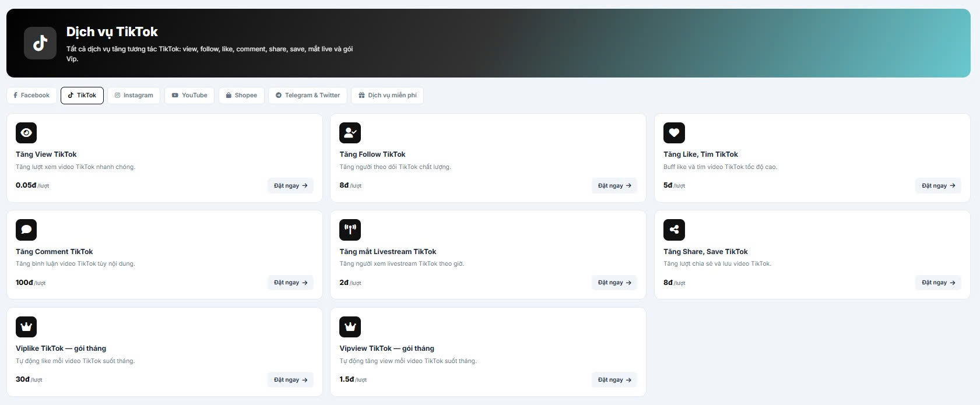
Task: Click the crown icon on Vipview TikTok card
Action: (350, 327)
